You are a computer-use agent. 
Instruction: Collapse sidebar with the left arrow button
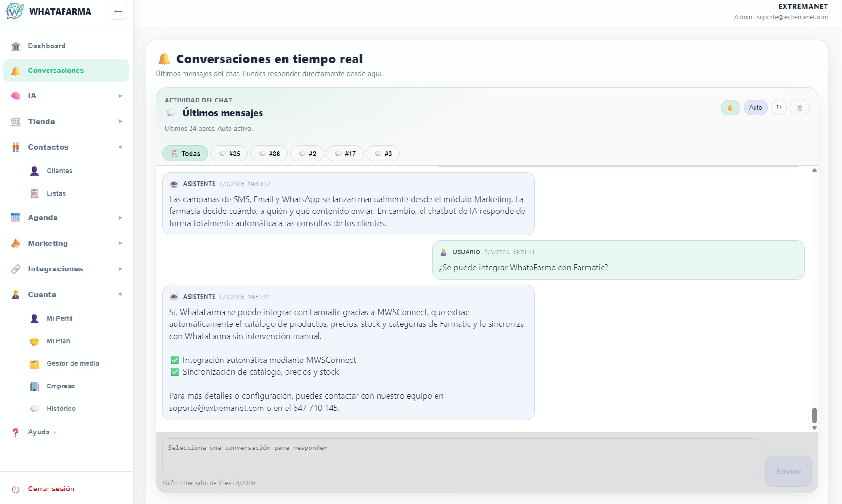(118, 11)
